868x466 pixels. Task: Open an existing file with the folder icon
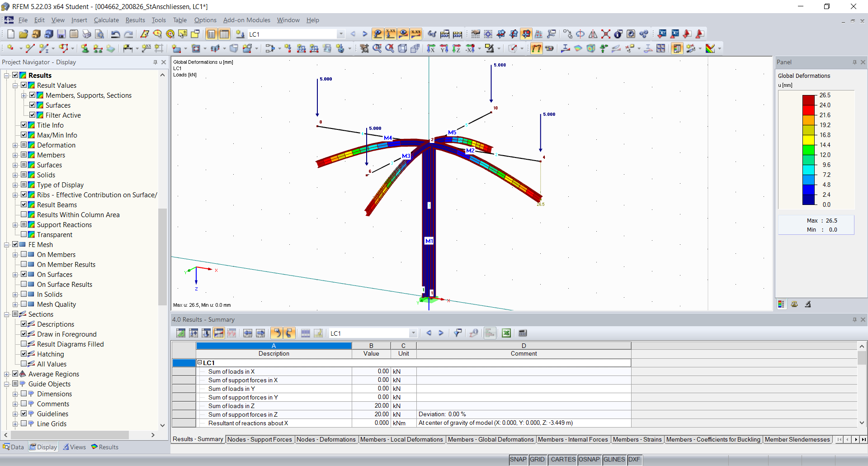pyautogui.click(x=24, y=34)
